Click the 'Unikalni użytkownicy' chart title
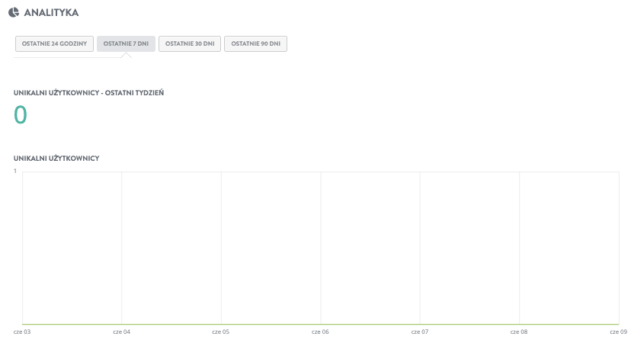The image size is (644, 340). pos(56,158)
